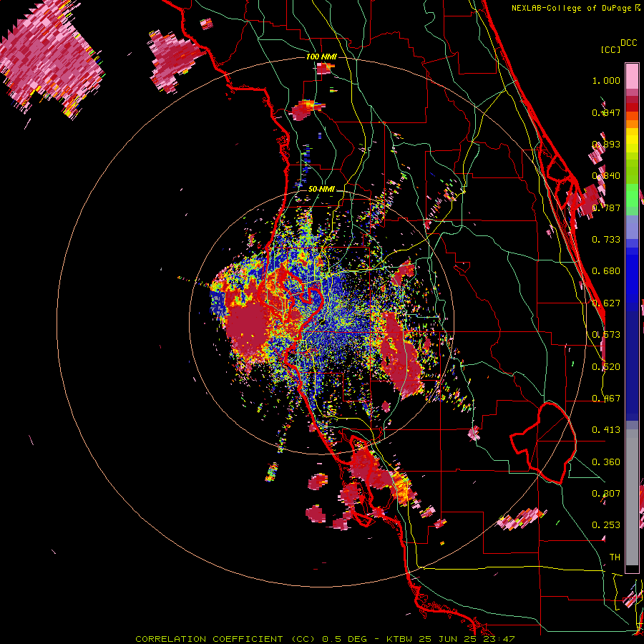Click the 0.360 scale value

click(606, 462)
